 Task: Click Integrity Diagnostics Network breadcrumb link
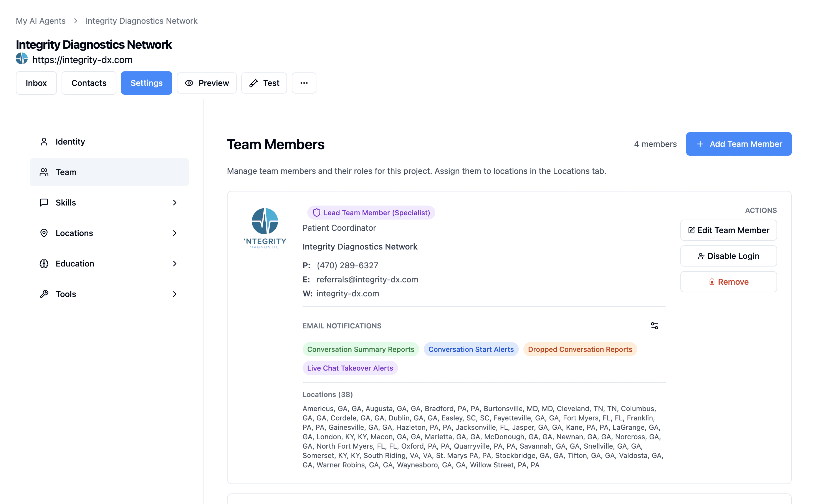[x=141, y=21]
